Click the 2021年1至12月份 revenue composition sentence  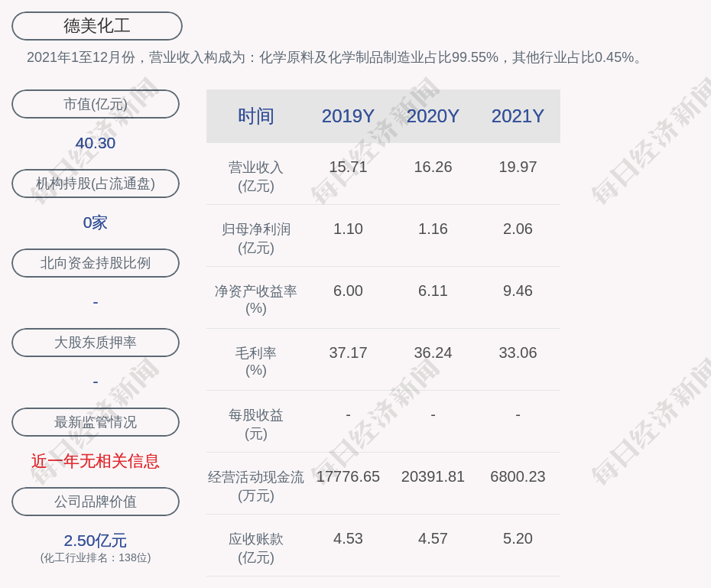(x=335, y=57)
